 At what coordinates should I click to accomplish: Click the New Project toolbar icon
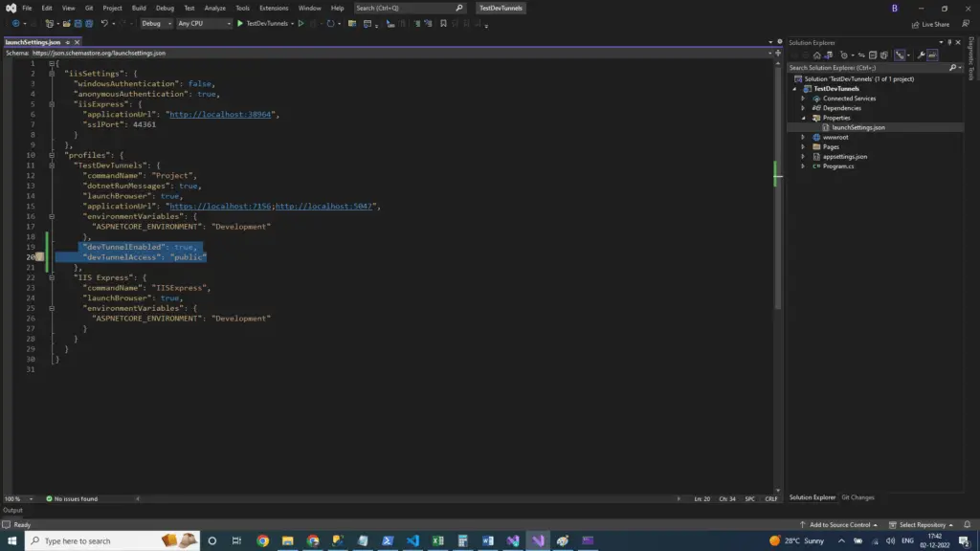(50, 24)
